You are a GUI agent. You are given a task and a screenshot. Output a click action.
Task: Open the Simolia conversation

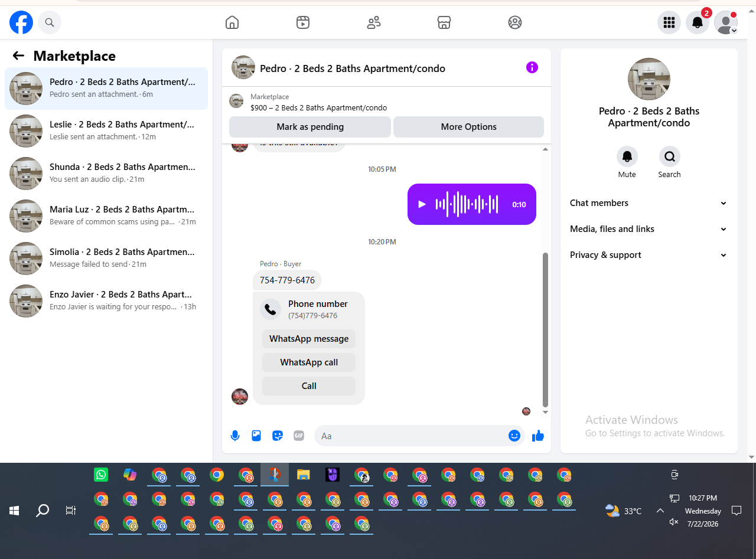[106, 259]
